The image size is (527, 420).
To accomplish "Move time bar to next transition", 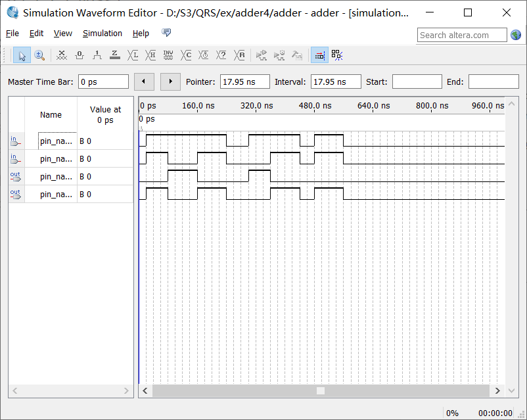I will 170,82.
